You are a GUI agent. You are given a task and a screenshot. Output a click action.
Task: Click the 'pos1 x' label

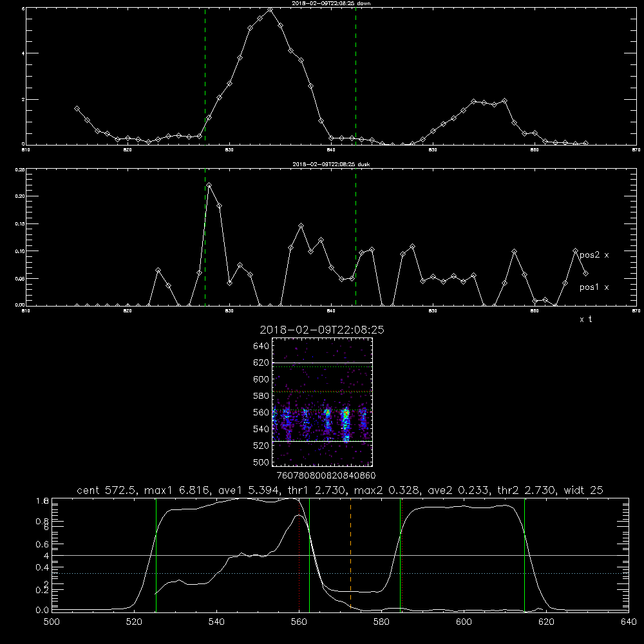click(594, 287)
